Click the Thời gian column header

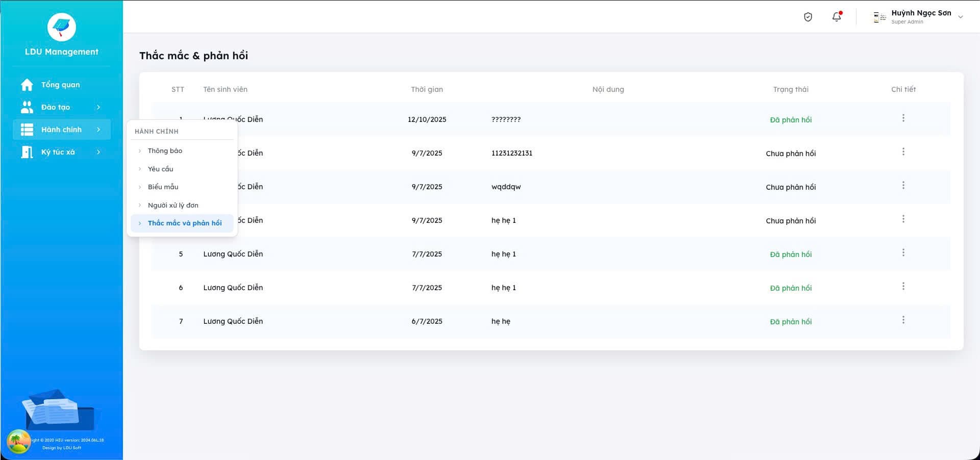tap(427, 89)
